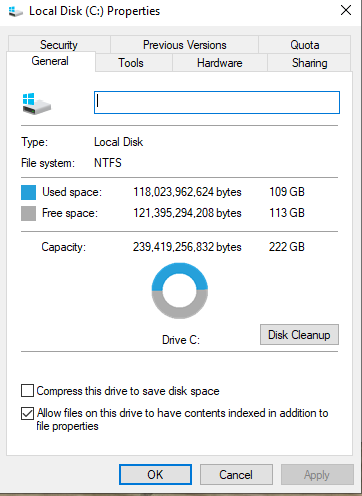The height and width of the screenshot is (496, 362).
Task: Click the Capacity: label
Action: coord(63,247)
